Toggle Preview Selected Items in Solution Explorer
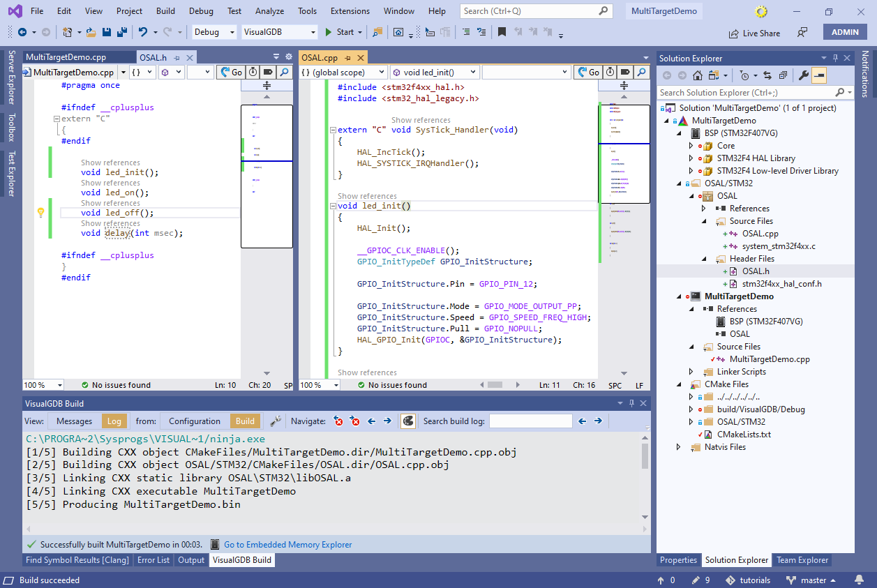877x588 pixels. pyautogui.click(x=819, y=75)
